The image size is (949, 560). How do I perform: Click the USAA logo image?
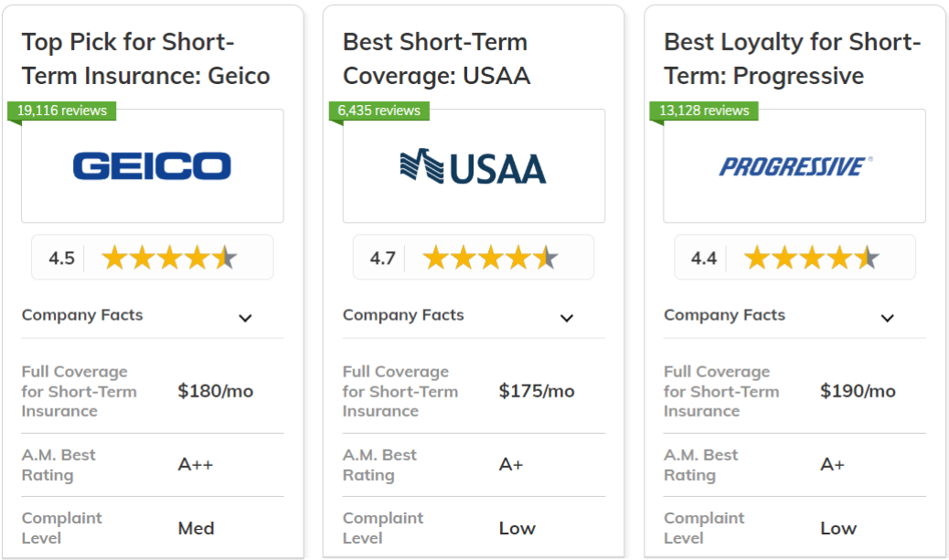click(474, 166)
